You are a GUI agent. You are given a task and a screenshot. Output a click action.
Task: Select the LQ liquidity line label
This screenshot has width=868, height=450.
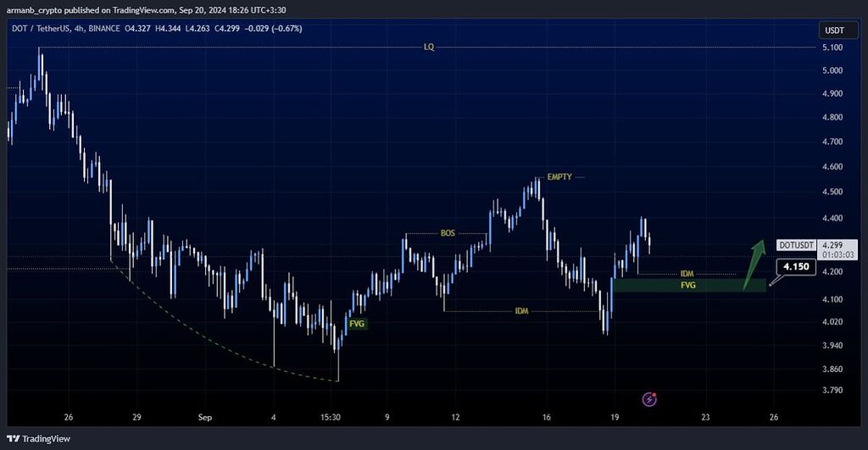[x=429, y=47]
